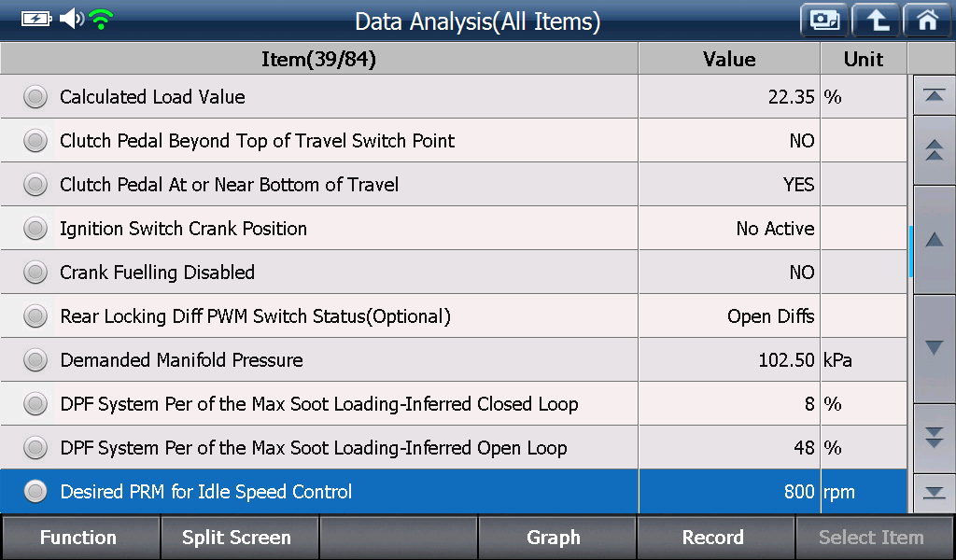This screenshot has height=560, width=956.
Task: Select Ignition Switch Crank Position radio button
Action: [x=35, y=229]
